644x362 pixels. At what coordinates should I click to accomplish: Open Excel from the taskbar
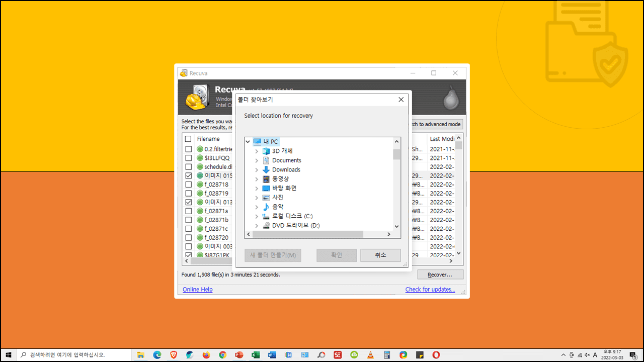(256, 355)
